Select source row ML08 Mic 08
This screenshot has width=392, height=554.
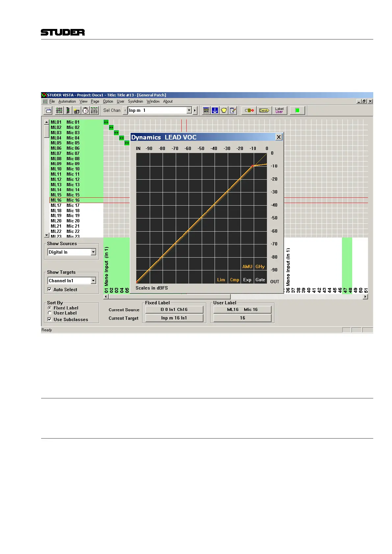click(76, 159)
